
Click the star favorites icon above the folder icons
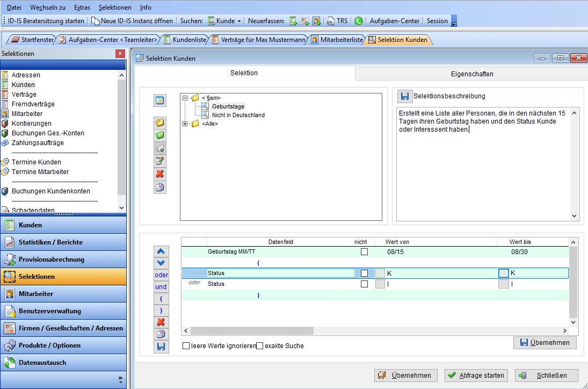click(x=160, y=100)
